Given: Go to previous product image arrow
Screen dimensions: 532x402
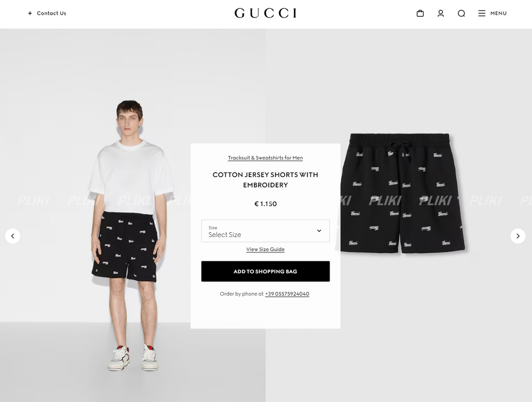Looking at the screenshot, I should [12, 236].
